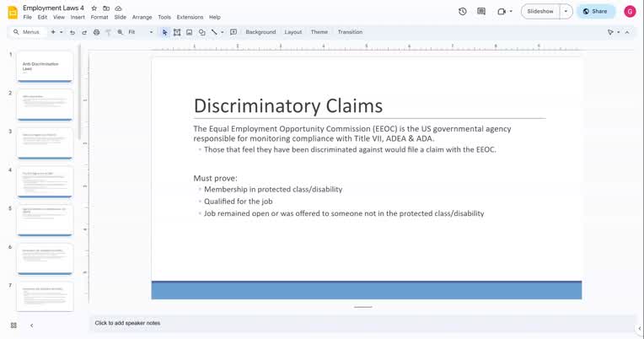Open the Extensions menu
This screenshot has width=644, height=339.
tap(190, 17)
